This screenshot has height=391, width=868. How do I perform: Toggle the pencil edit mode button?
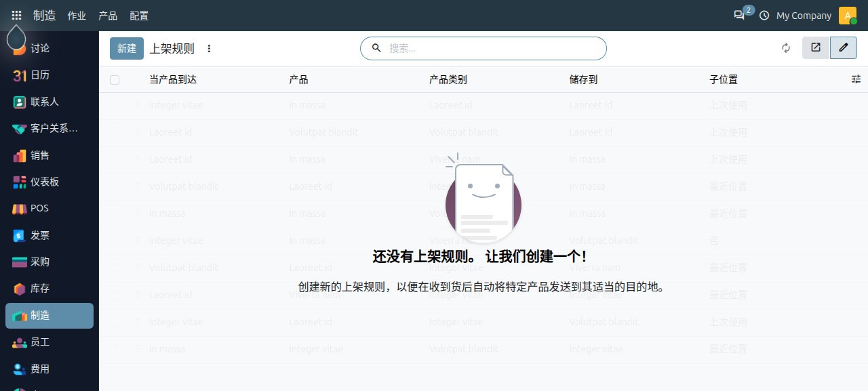tap(843, 47)
